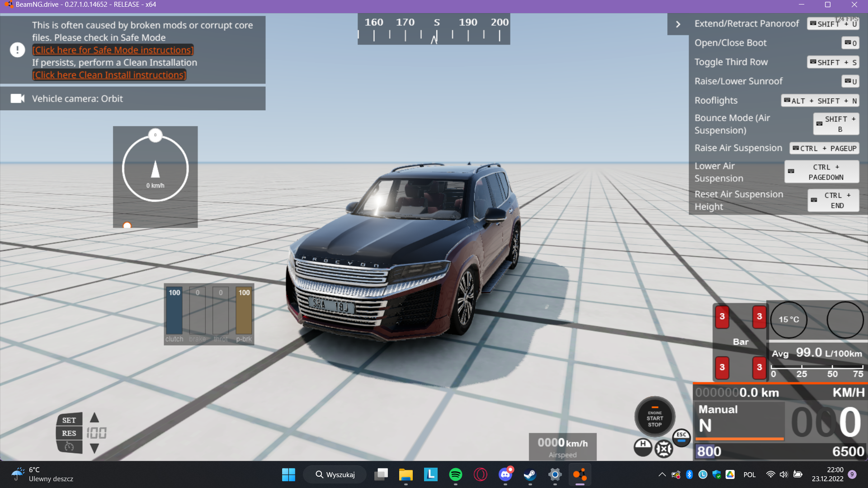Click Bounce Mode (Air Suspension) entry
Image resolution: width=868 pixels, height=488 pixels.
(776, 124)
